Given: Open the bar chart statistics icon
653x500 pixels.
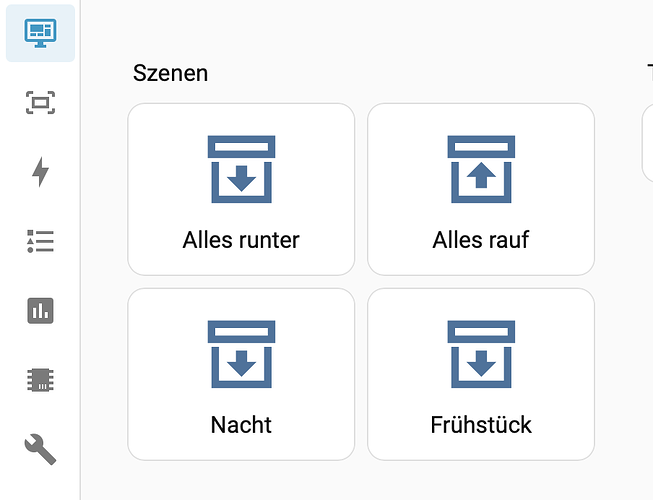Looking at the screenshot, I should point(40,311).
